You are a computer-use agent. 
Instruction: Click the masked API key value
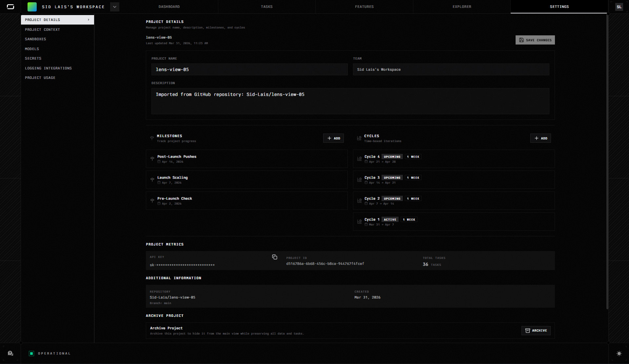(182, 265)
